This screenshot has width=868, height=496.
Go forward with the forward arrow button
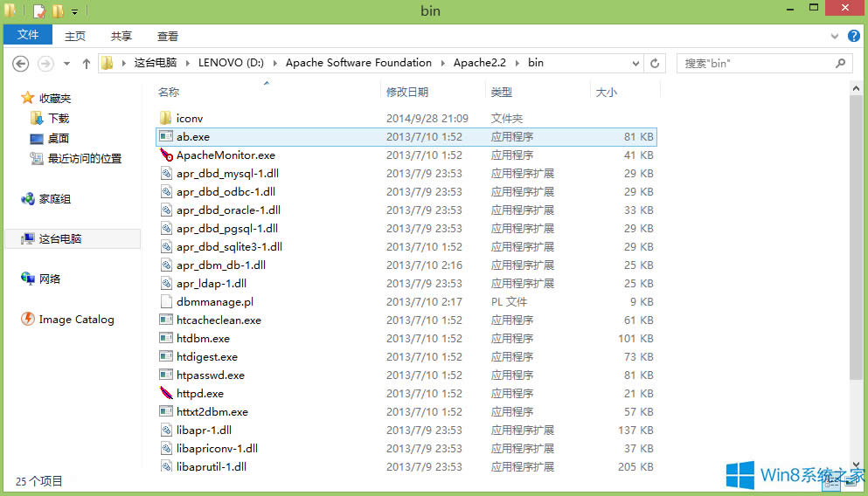(x=45, y=64)
